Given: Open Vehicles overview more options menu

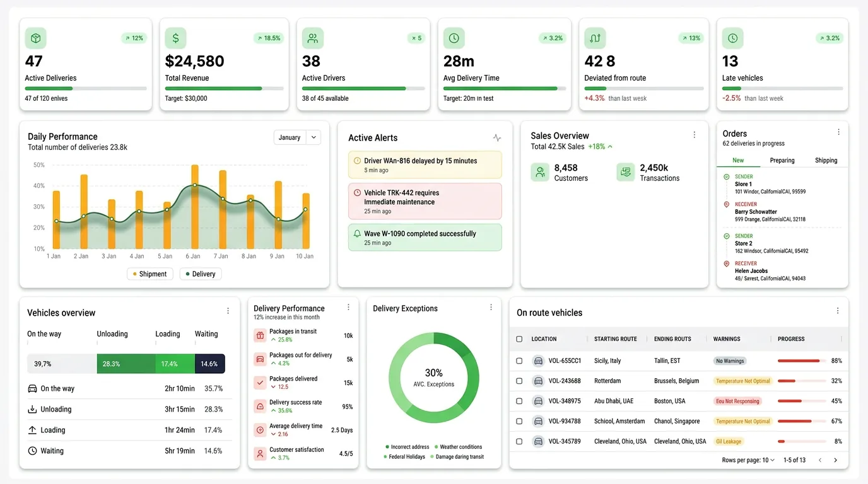Looking at the screenshot, I should click(x=228, y=311).
